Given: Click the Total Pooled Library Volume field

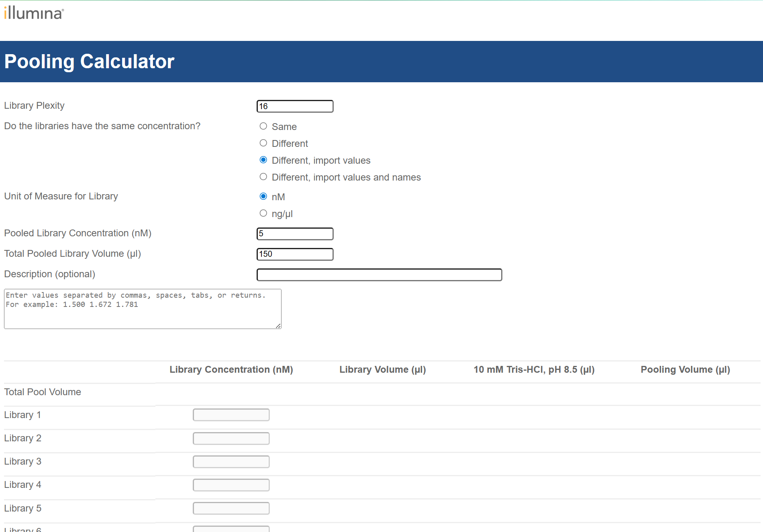Looking at the screenshot, I should coord(295,254).
